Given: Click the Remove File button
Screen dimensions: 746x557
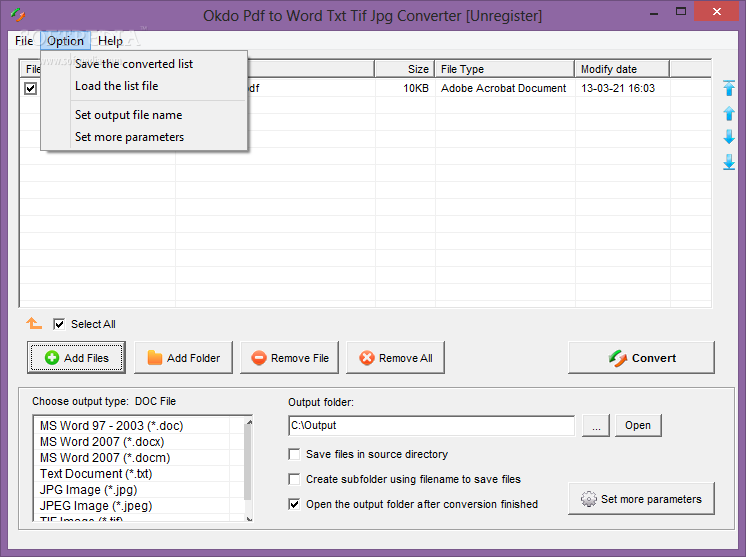Looking at the screenshot, I should coord(290,358).
